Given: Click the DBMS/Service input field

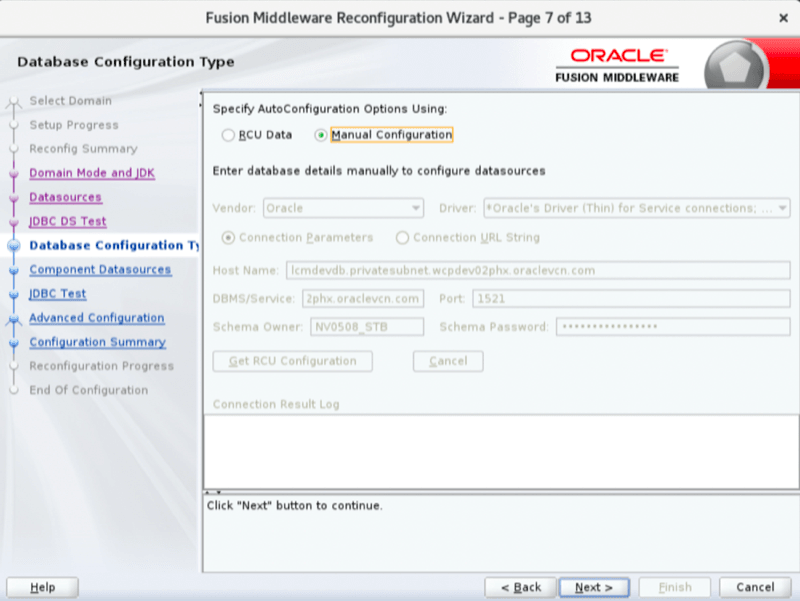Looking at the screenshot, I should (x=363, y=298).
